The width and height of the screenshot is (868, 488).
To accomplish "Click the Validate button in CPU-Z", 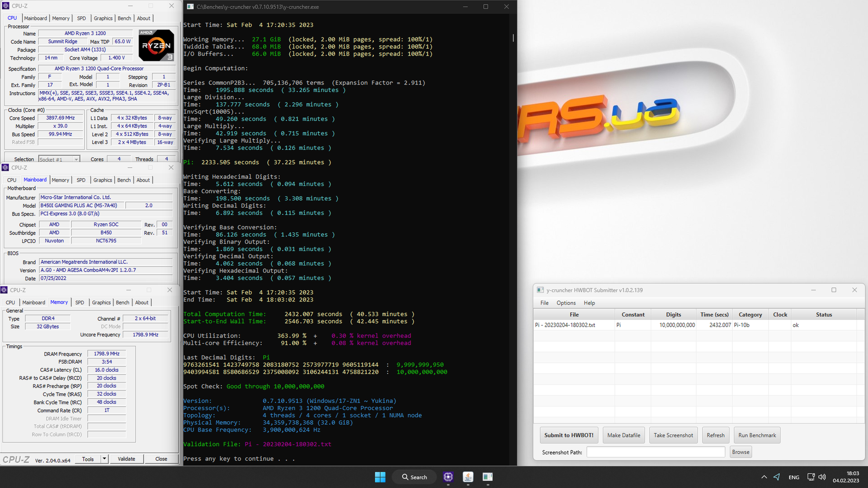I will click(127, 459).
